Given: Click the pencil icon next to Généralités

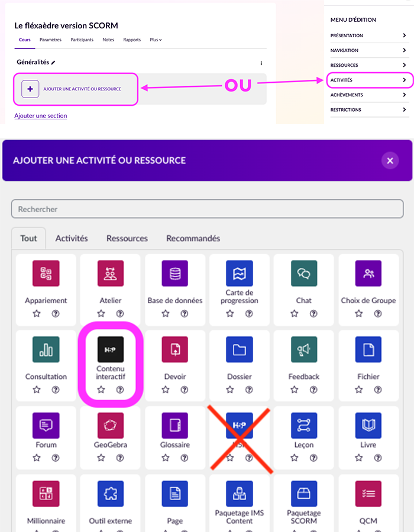Looking at the screenshot, I should (x=53, y=63).
